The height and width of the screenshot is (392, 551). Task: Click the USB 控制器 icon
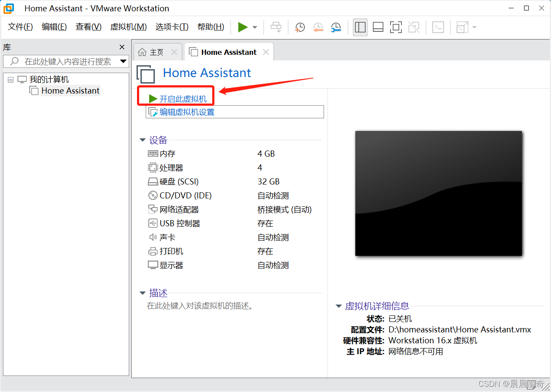(x=153, y=223)
